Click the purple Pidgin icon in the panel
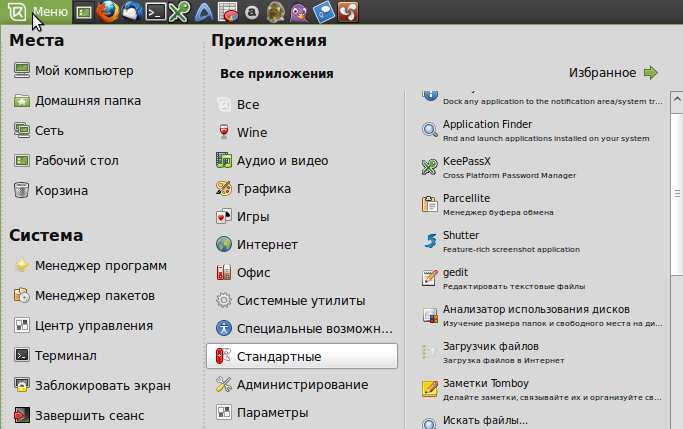 pos(299,12)
